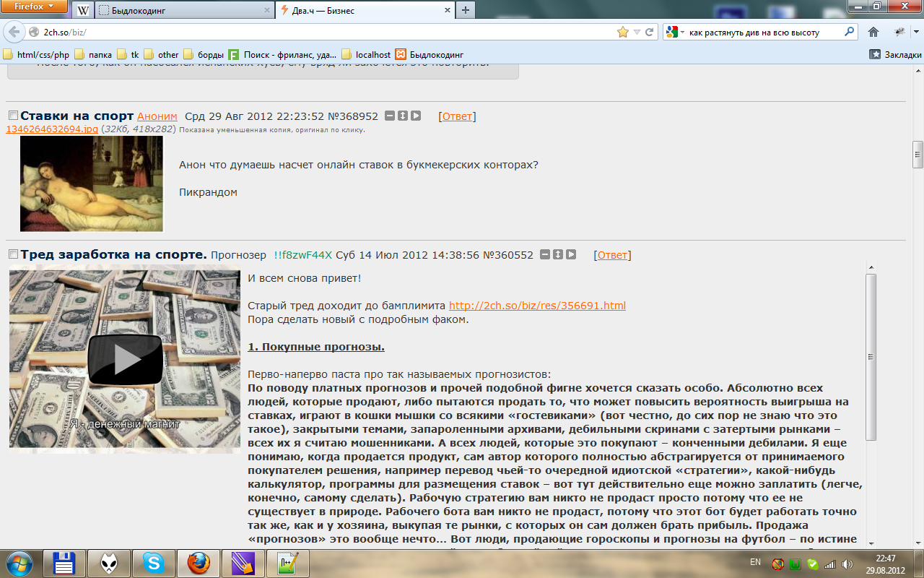Viewport: 924px width, 578px height.
Task: Open the Firefox application menu button
Action: coord(35,7)
